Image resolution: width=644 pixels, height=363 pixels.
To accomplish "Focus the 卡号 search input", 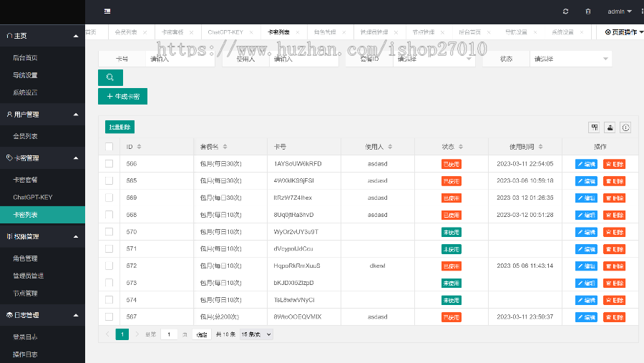I will click(180, 59).
